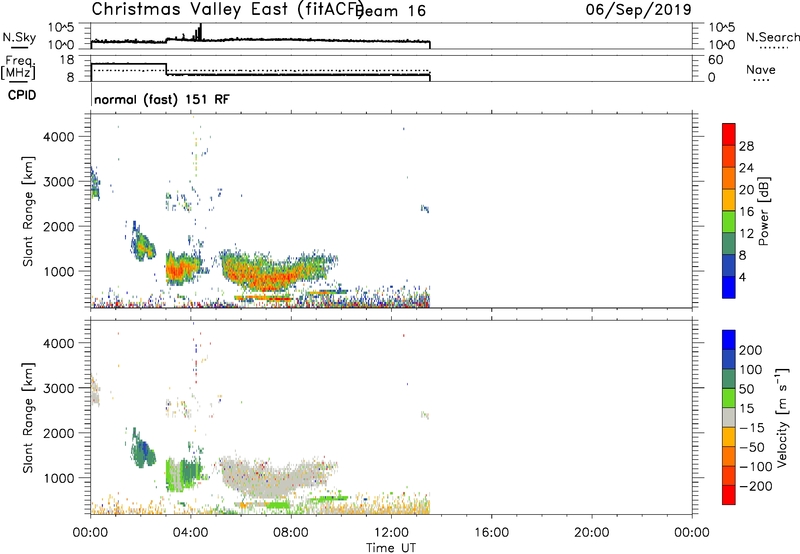Viewport: 800px width, 554px height.
Task: Click the blue-green velocity patch near 02:00
Action: [x=143, y=450]
